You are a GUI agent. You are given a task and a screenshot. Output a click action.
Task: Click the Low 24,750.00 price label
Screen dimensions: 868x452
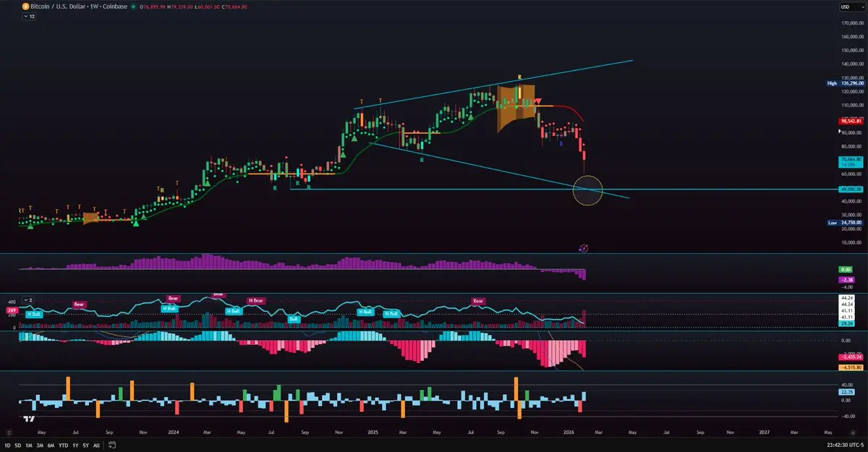click(846, 223)
